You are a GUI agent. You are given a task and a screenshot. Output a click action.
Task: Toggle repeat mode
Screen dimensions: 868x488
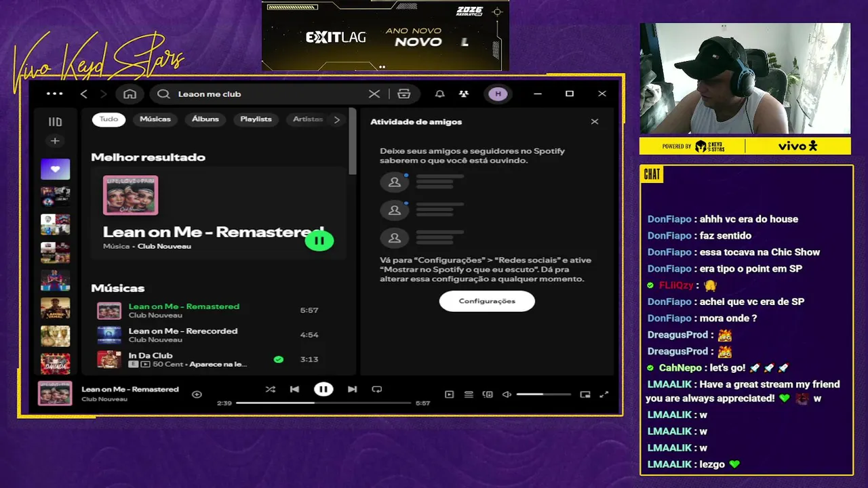tap(377, 389)
